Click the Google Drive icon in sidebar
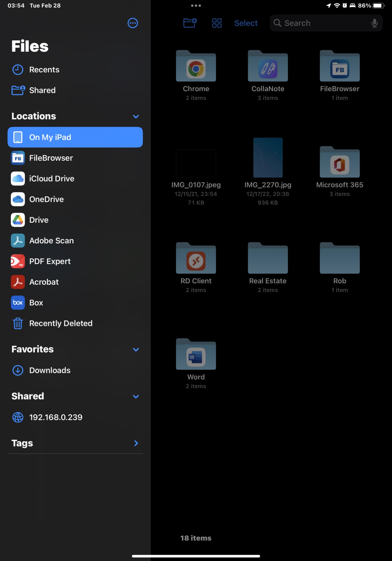The height and width of the screenshot is (561, 392). [18, 220]
